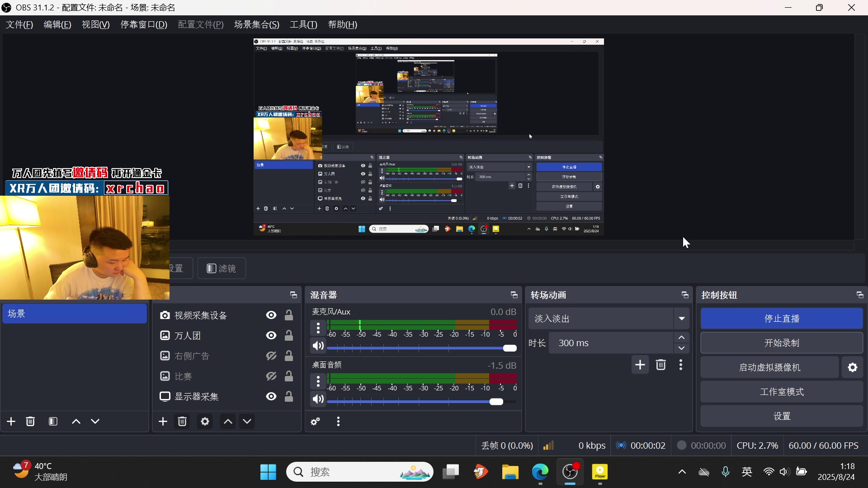The height and width of the screenshot is (488, 868).
Task: Adjust the 麦克风/Aux volume slider
Action: (421, 348)
